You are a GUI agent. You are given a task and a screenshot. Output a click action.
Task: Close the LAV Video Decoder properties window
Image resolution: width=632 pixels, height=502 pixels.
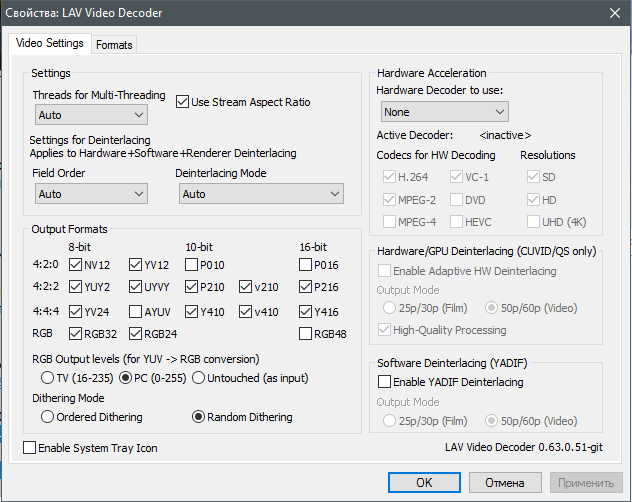click(x=613, y=12)
